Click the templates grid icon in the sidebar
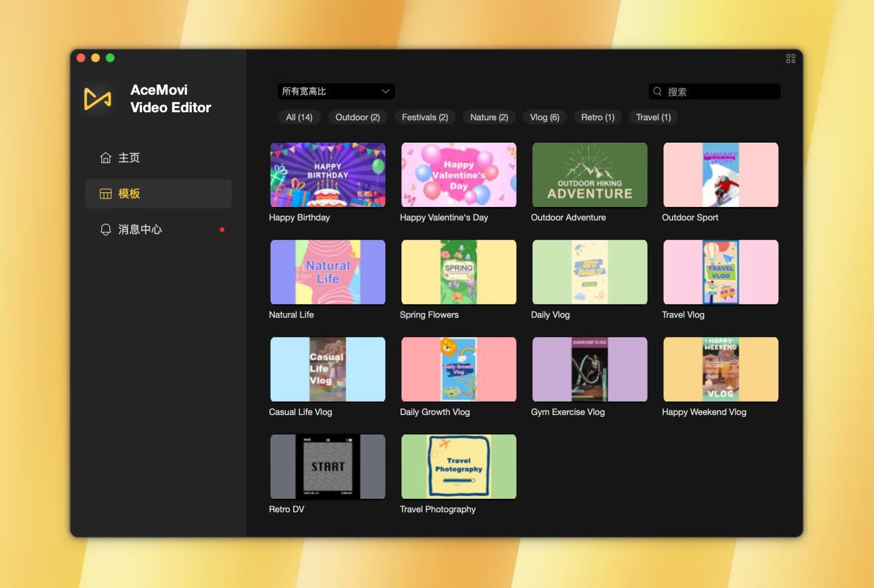Screen dimensions: 874x588 click(x=106, y=194)
